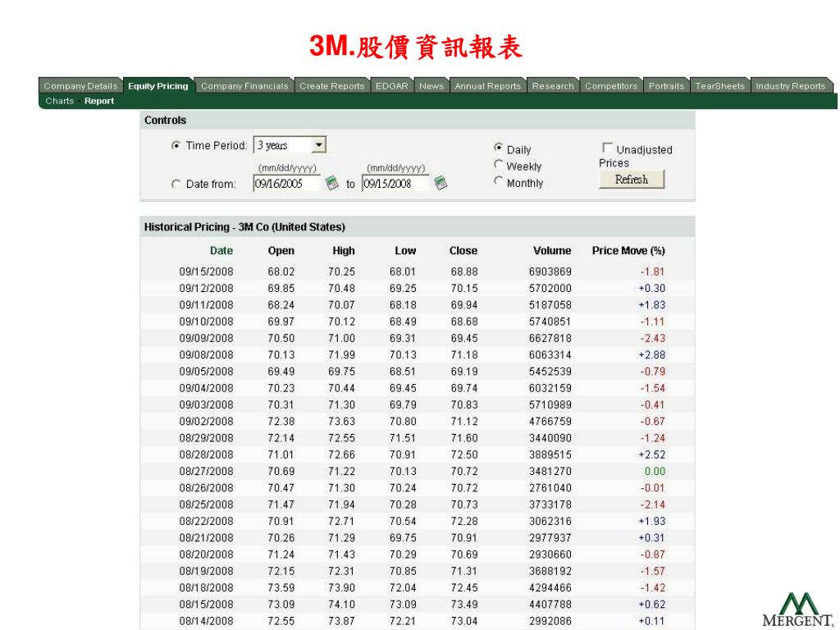Click the end date field 09/15/2008
The width and height of the screenshot is (840, 630).
coord(395,184)
